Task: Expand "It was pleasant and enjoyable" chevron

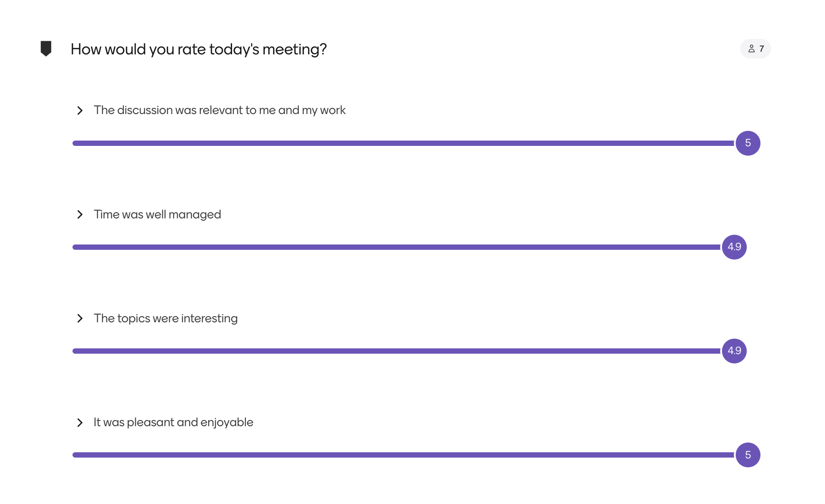Action: 80,423
